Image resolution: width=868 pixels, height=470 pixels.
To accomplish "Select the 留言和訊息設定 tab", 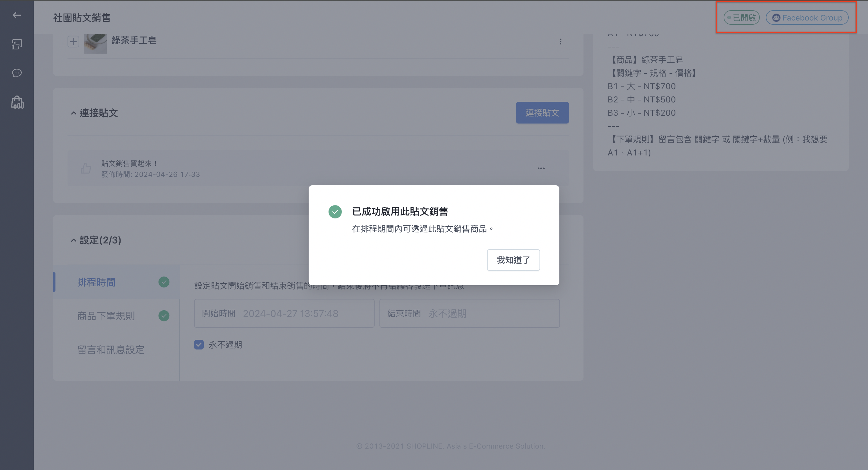I will coord(116,350).
